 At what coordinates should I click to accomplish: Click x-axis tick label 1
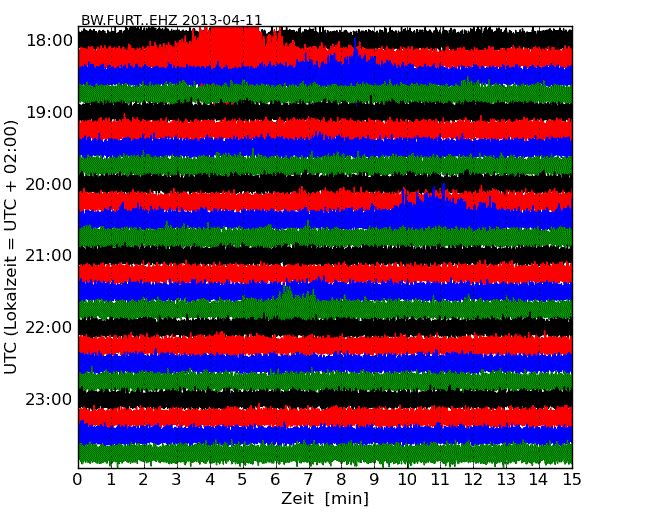pyautogui.click(x=111, y=479)
